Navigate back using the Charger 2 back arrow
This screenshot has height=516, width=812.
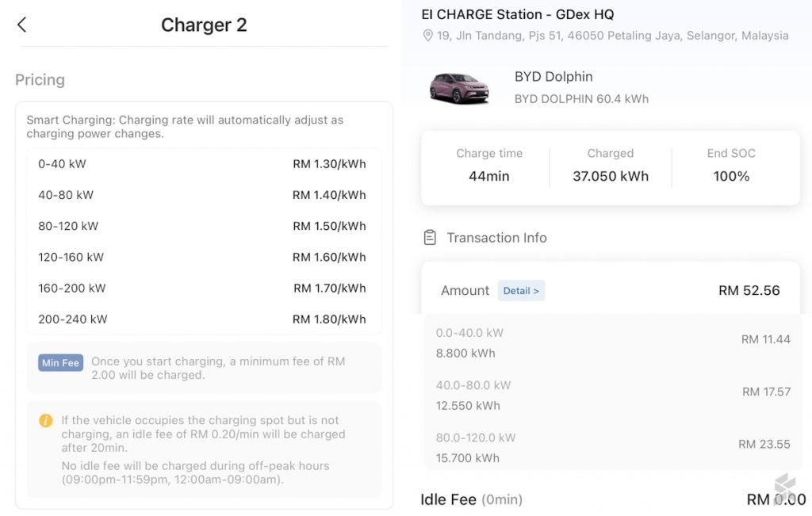pyautogui.click(x=21, y=25)
